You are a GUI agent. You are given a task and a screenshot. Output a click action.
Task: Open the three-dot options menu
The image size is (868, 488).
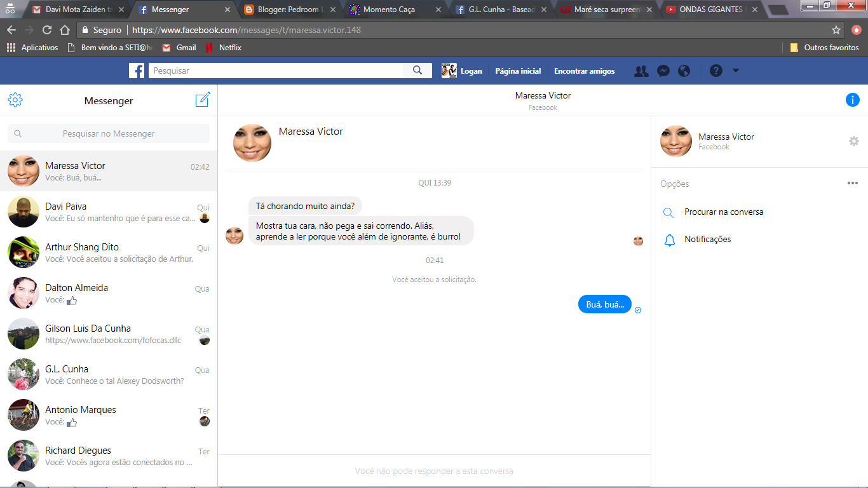[853, 183]
